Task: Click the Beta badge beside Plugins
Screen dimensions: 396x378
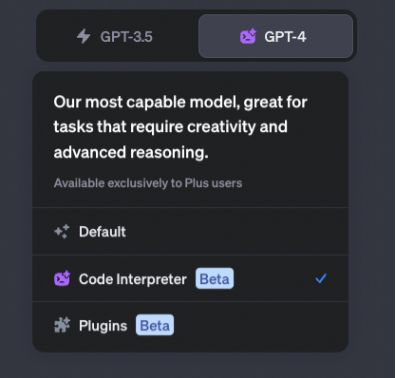Action: (155, 325)
